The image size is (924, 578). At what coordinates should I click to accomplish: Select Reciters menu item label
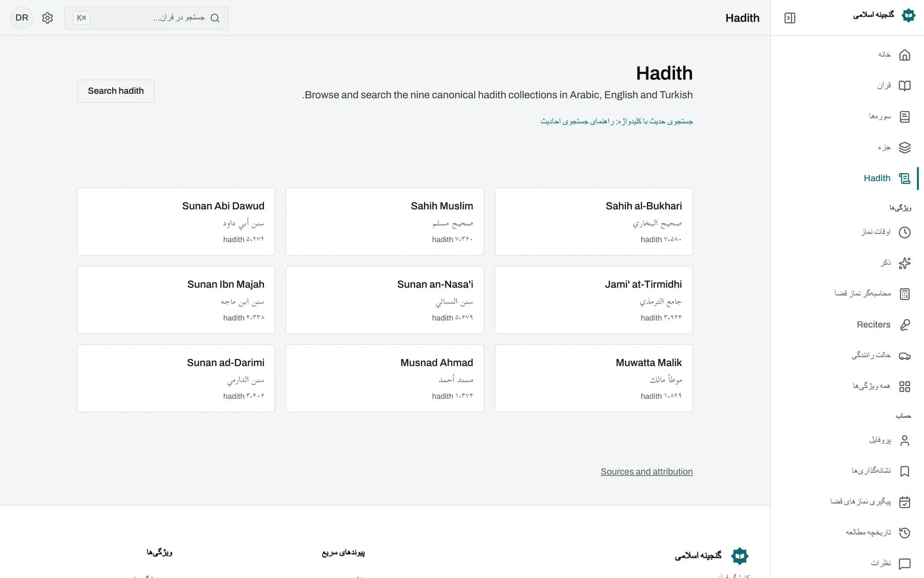click(873, 325)
